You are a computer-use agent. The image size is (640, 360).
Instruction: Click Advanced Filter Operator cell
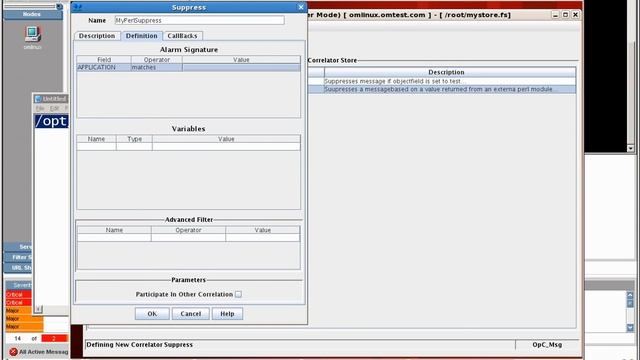[x=188, y=238]
